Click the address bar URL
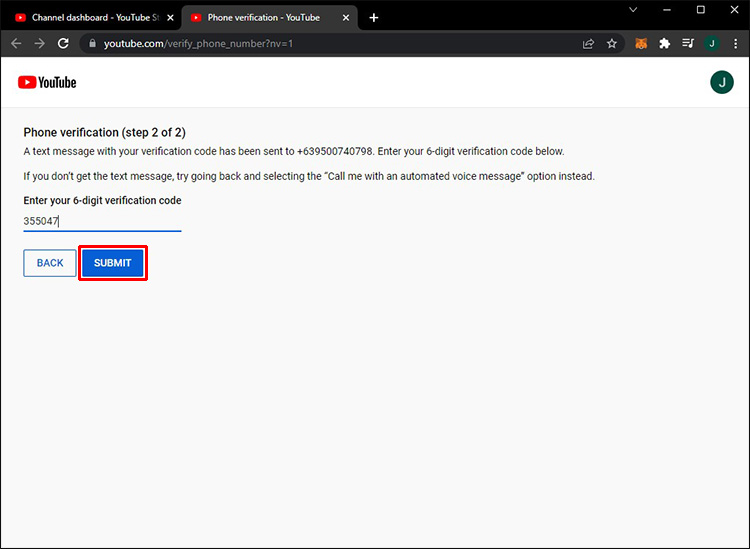Viewport: 750px width, 549px height. tap(198, 44)
